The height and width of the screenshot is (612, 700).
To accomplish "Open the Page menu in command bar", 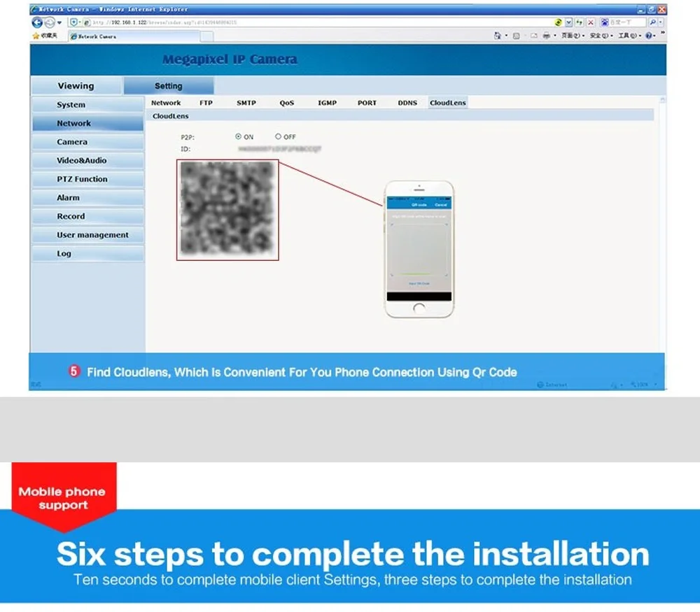I will click(573, 36).
